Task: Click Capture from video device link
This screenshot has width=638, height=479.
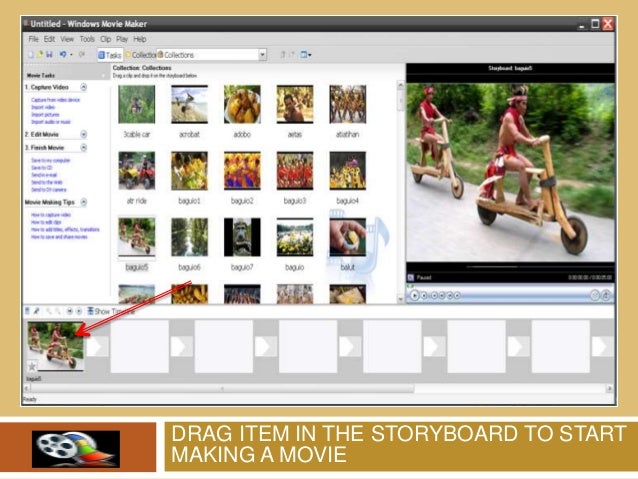Action: click(55, 100)
